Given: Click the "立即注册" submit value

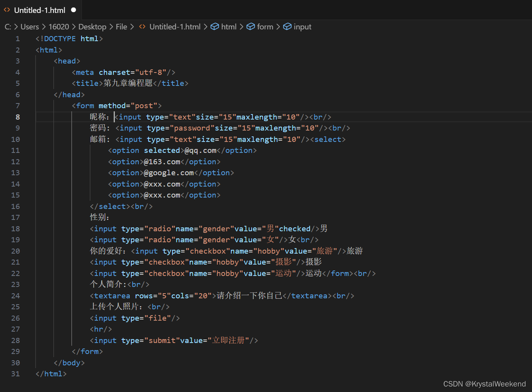Looking at the screenshot, I should (x=228, y=340).
